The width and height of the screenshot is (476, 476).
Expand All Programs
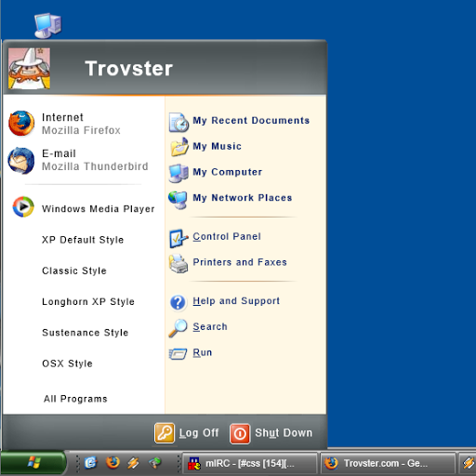coord(75,399)
